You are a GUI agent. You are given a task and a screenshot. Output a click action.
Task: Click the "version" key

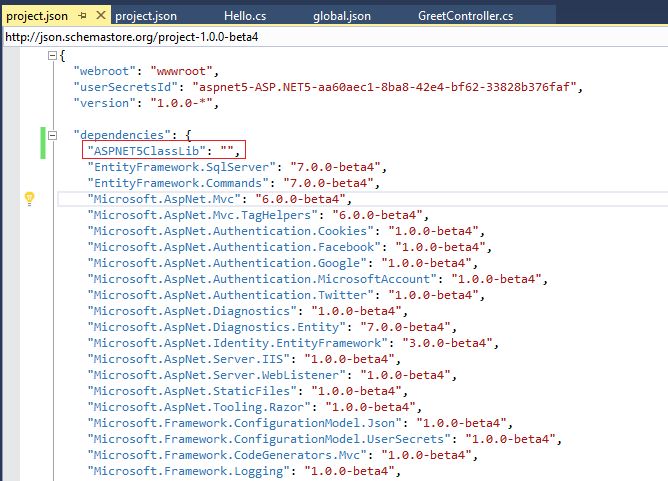pos(104,103)
